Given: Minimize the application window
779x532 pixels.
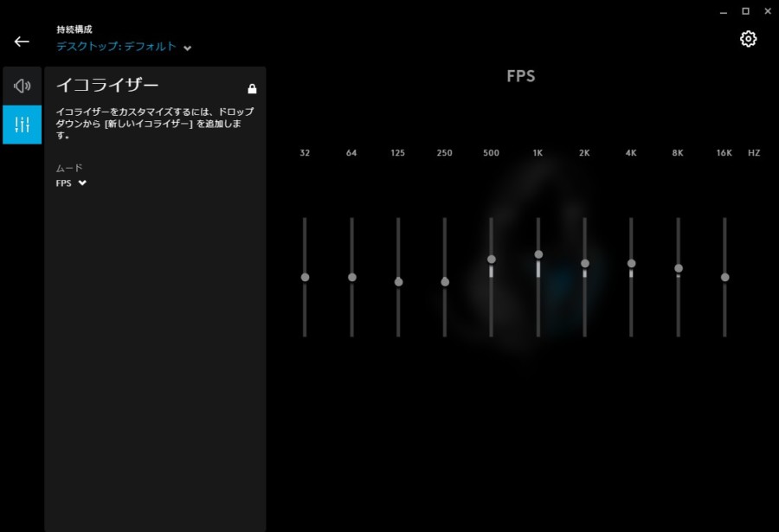Looking at the screenshot, I should pyautogui.click(x=724, y=11).
